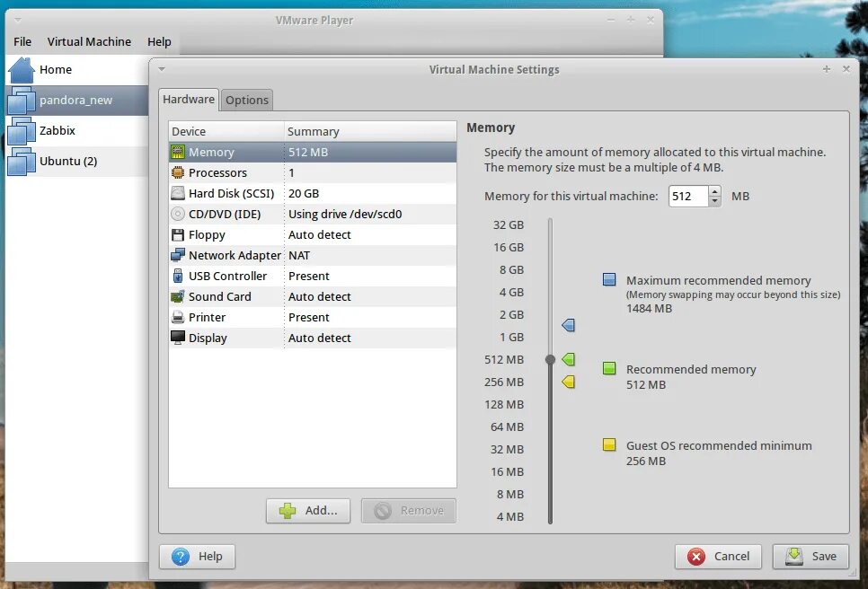Click the CD/DVD (IDE) disc icon
This screenshot has height=589, width=868.
click(x=178, y=214)
